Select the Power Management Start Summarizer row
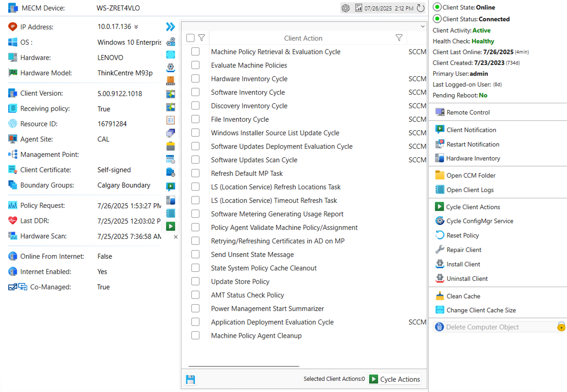The width and height of the screenshot is (567, 392). 304,309
